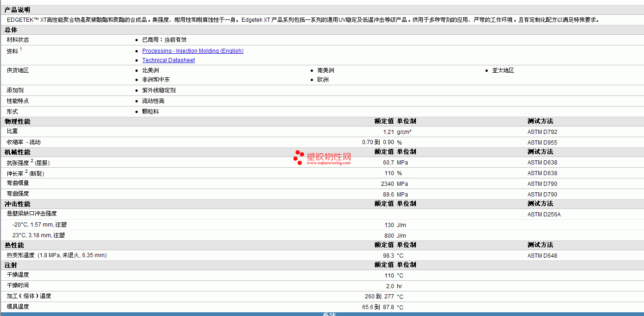Select the 产品说明 section header

point(17,10)
